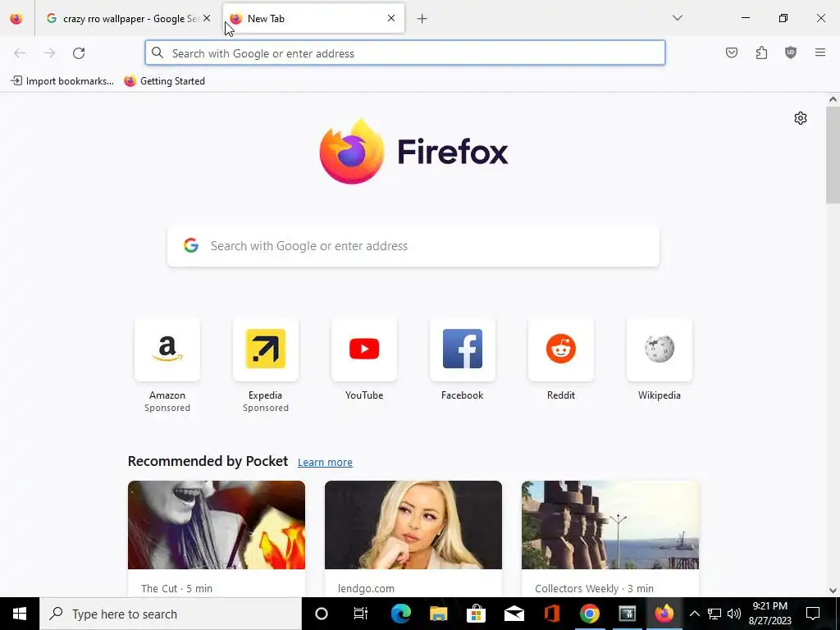Click the 'The Cut · 5 min' text
The height and width of the screenshot is (630, 840).
point(177,588)
